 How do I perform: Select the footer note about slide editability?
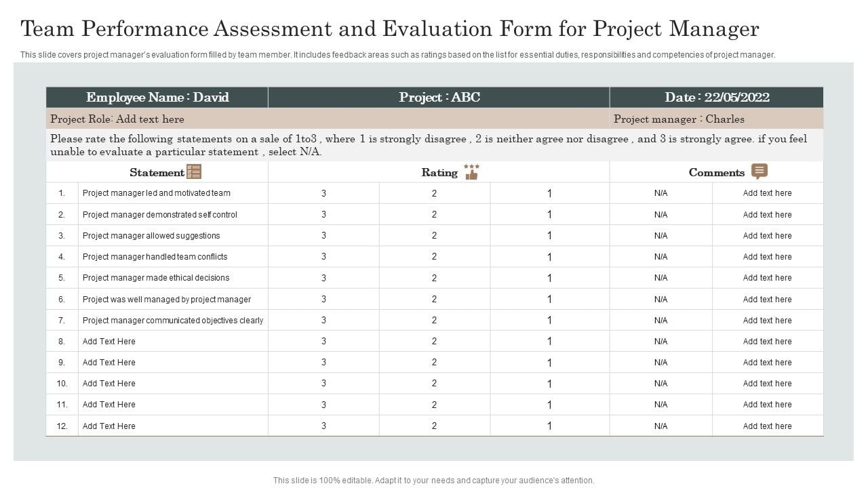tap(433, 480)
